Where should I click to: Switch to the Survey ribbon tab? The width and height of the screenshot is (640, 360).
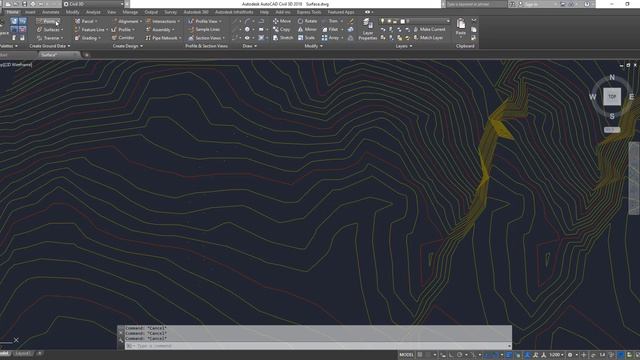(171, 12)
